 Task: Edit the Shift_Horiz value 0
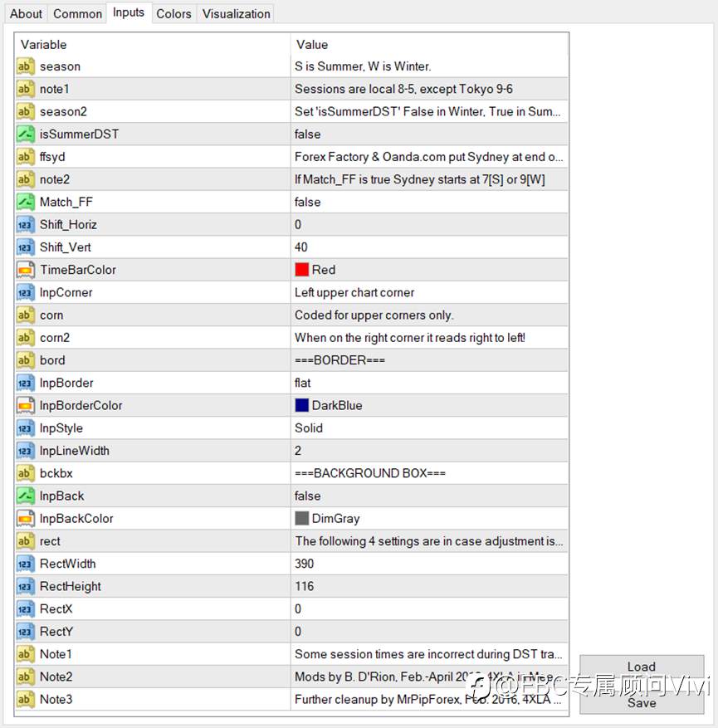(x=429, y=225)
